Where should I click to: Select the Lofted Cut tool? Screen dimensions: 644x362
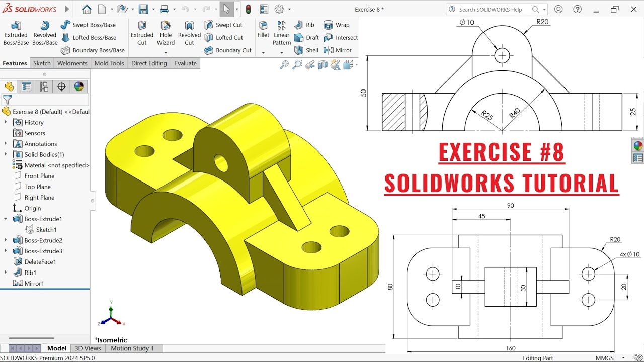pyautogui.click(x=224, y=38)
